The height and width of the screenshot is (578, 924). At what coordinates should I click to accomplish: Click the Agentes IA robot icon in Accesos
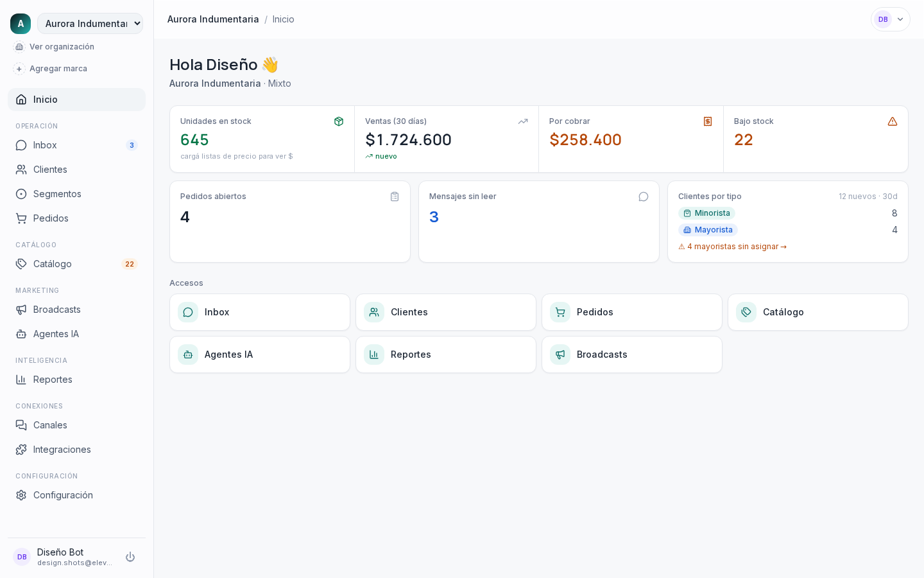[188, 355]
